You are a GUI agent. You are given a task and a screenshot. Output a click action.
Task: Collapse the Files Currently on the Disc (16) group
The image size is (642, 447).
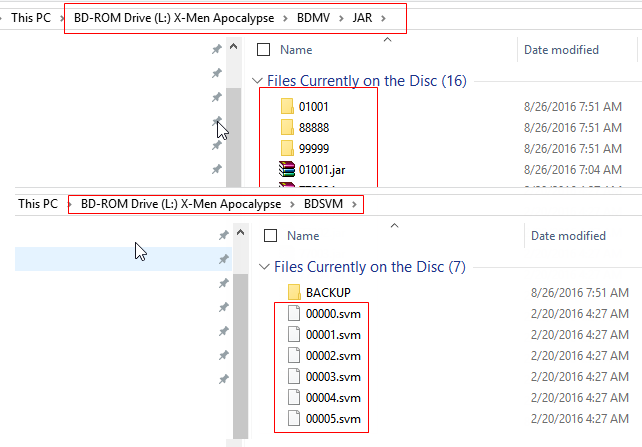tap(257, 81)
